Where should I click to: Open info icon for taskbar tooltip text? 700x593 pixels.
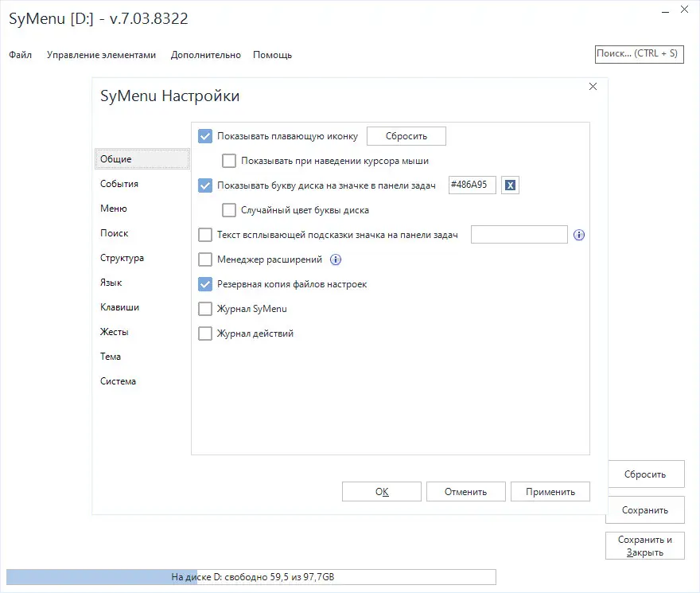coord(579,235)
